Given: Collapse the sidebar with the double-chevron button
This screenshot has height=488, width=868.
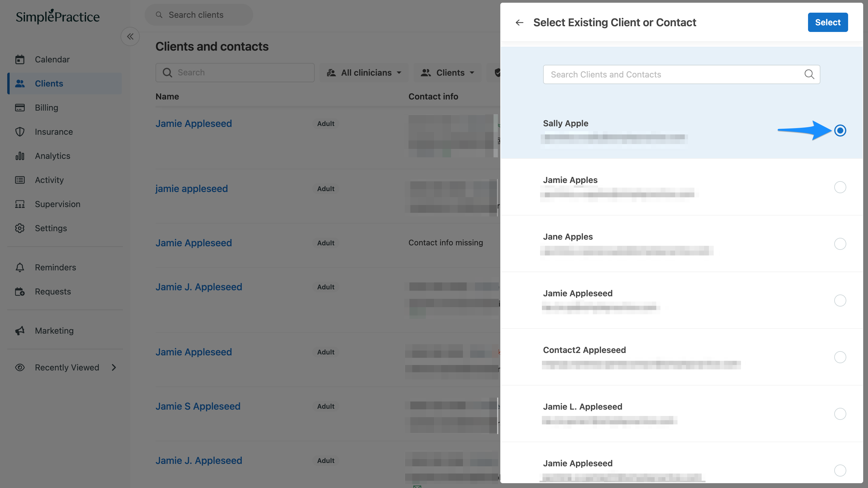Looking at the screenshot, I should tap(130, 36).
